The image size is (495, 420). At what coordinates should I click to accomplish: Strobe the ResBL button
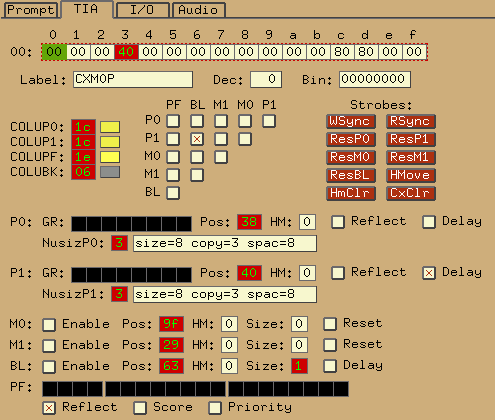[351, 175]
